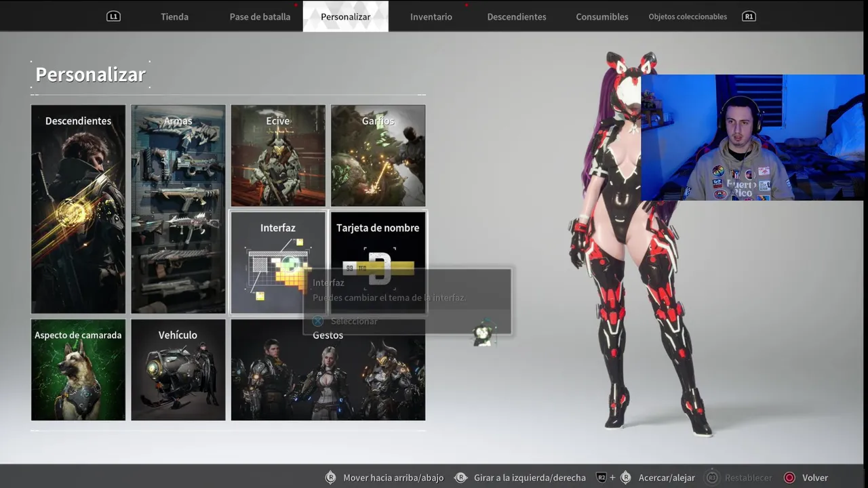
Task: Open the Inventario tab
Action: pyautogui.click(x=431, y=16)
